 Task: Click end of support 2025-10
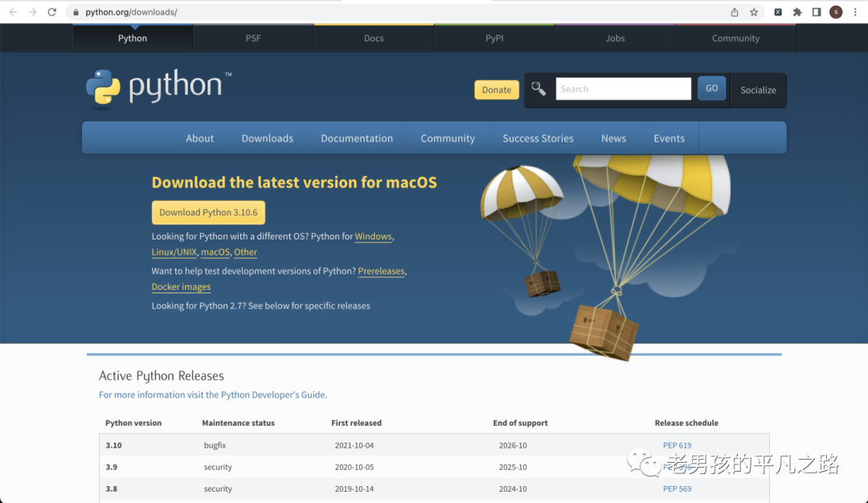[x=513, y=467]
